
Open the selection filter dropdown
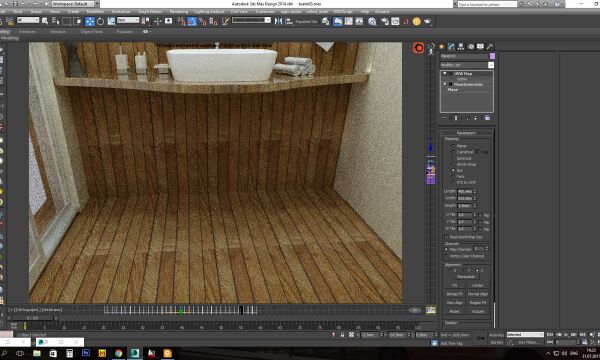(28, 20)
